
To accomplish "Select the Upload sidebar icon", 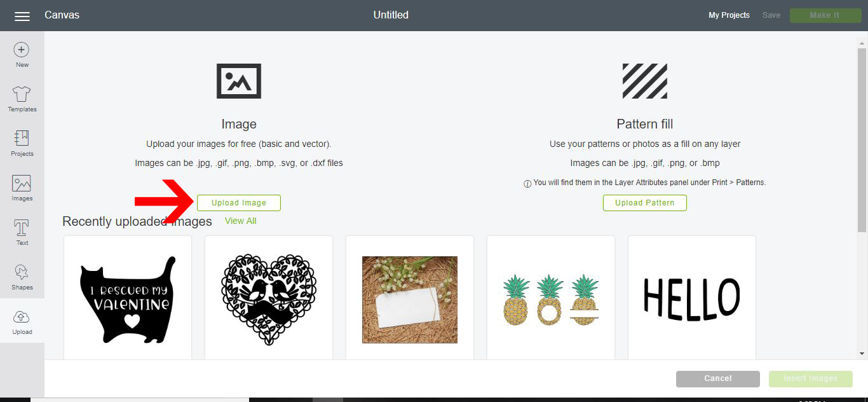I will pos(22,322).
